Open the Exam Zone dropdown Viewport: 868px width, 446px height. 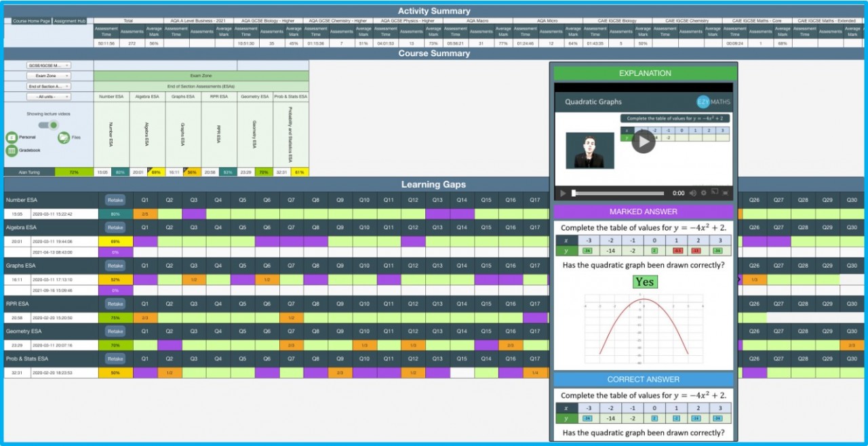(48, 76)
